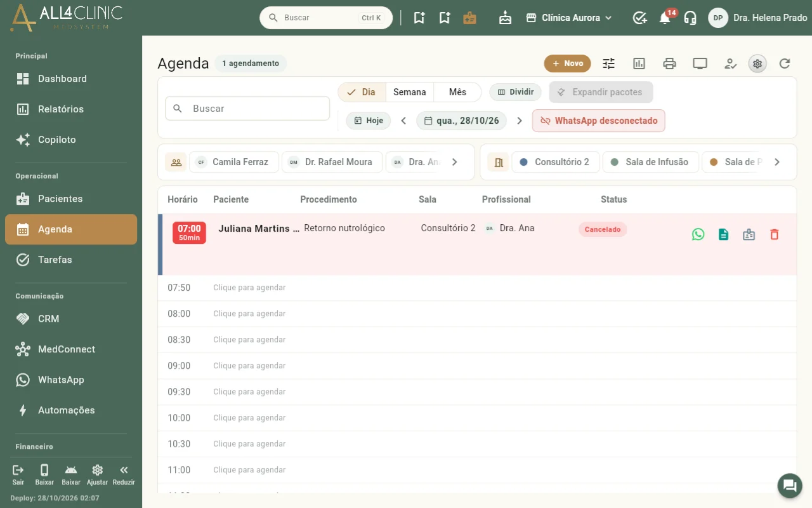
Task: Open the Clínica Aurora clinic dropdown
Action: (569, 18)
